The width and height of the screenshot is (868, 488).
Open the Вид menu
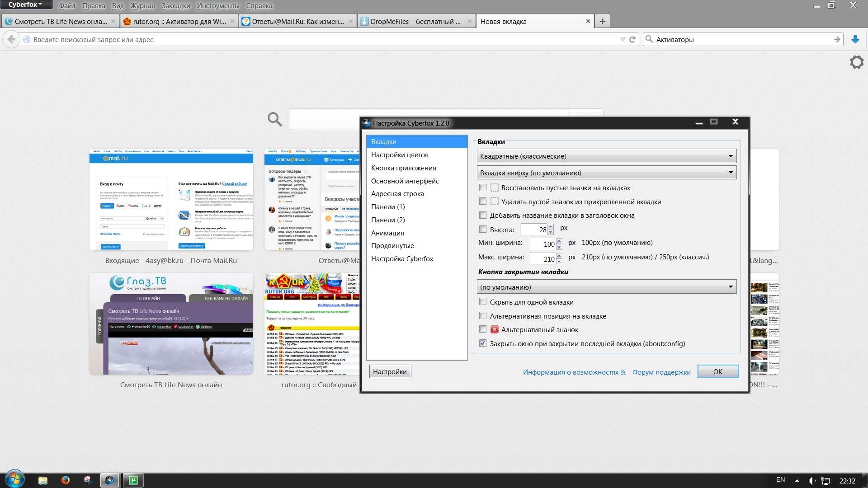(118, 6)
